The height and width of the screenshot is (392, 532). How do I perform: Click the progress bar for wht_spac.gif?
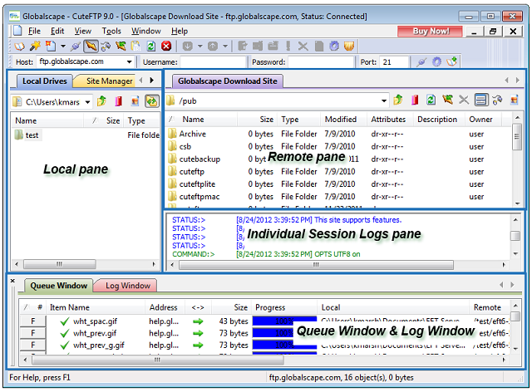[x=283, y=321]
